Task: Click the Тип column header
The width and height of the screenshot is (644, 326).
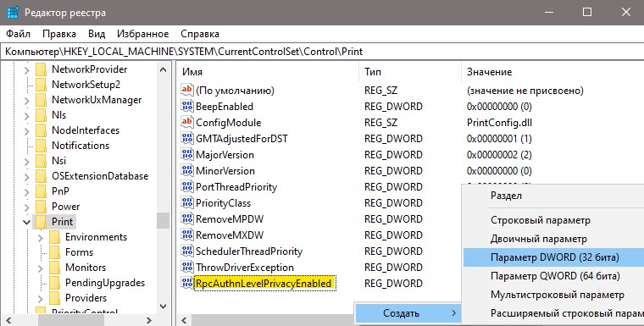Action: (x=410, y=72)
